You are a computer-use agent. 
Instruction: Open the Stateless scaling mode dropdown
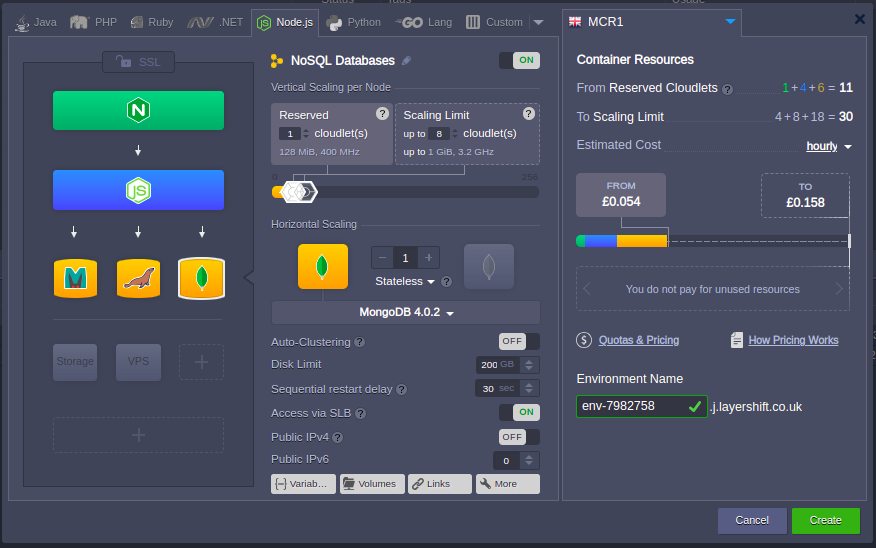click(x=404, y=282)
